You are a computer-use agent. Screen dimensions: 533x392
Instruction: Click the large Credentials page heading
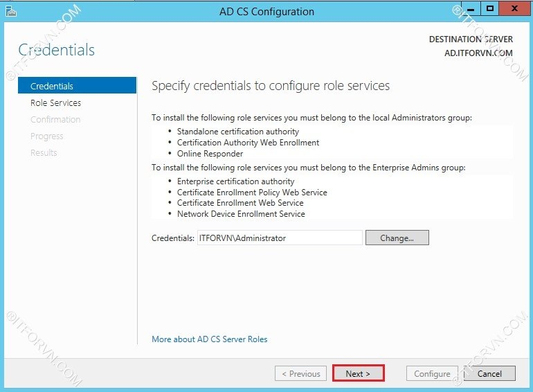pyautogui.click(x=57, y=50)
